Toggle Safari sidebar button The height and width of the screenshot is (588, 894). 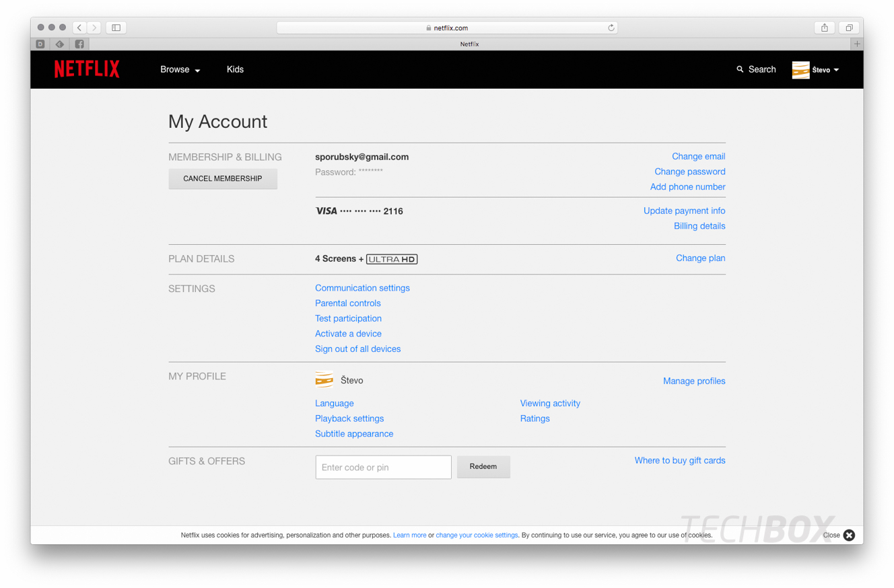tap(116, 28)
